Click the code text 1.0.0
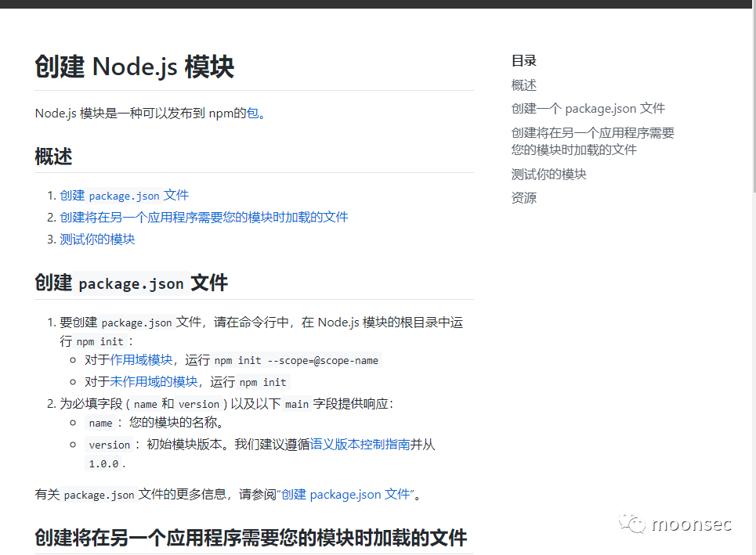Screen dimensions: 756x555 pyautogui.click(x=103, y=464)
